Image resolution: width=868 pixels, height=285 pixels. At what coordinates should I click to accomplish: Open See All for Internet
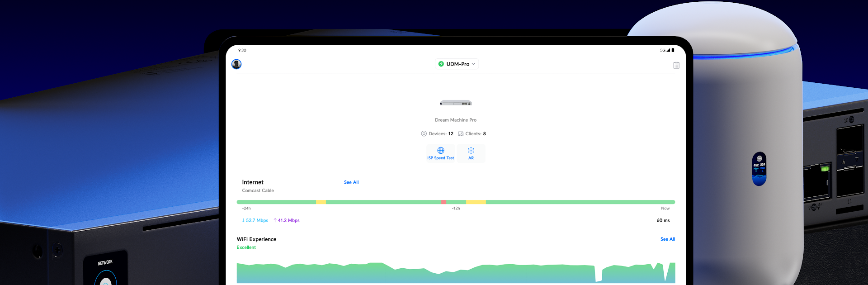click(351, 182)
